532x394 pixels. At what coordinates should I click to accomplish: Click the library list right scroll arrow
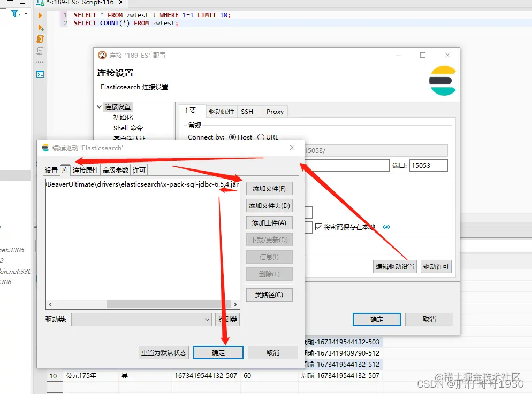pos(235,304)
